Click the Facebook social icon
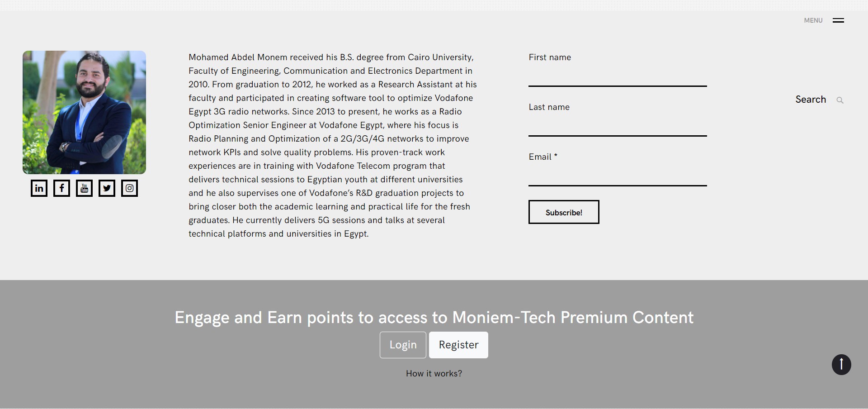The height and width of the screenshot is (409, 868). [x=61, y=188]
